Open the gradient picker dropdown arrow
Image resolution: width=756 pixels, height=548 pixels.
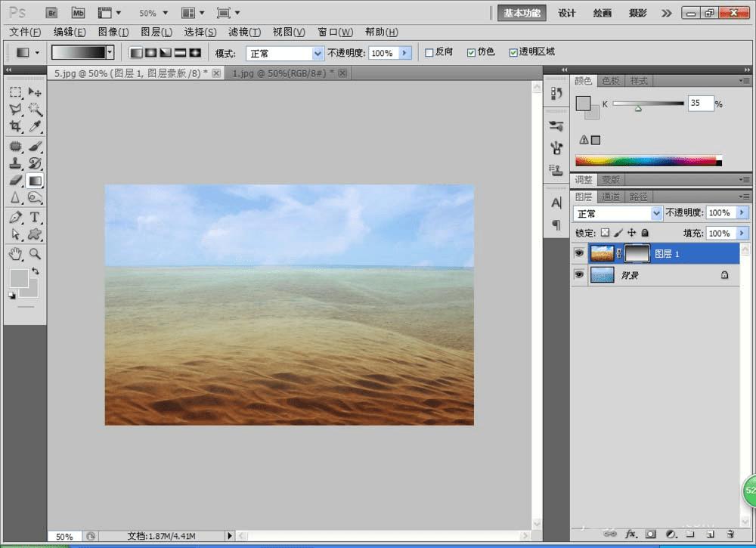pyautogui.click(x=110, y=52)
